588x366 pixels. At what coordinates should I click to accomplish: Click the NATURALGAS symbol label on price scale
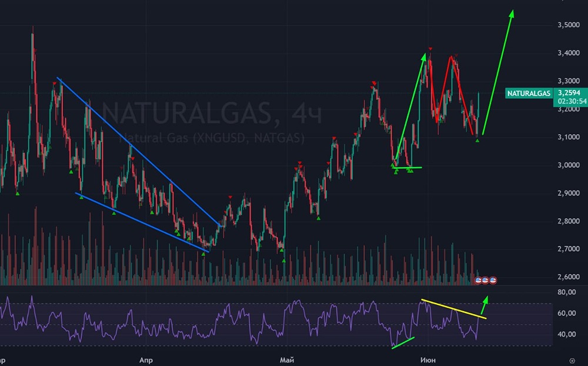[x=529, y=93]
